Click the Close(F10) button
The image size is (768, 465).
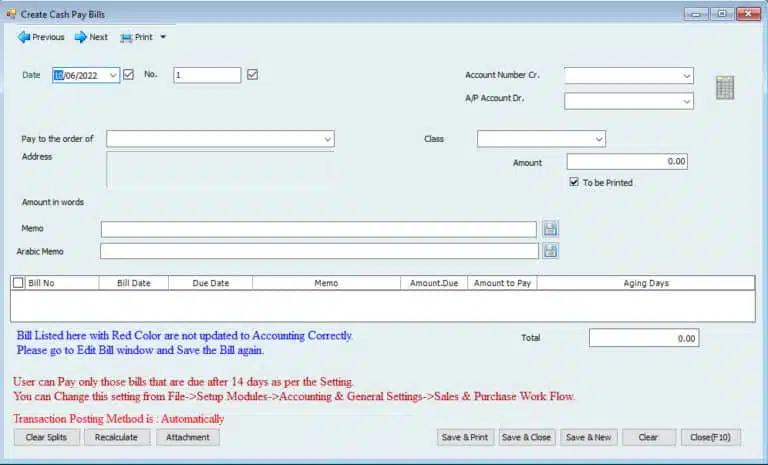[x=711, y=437]
